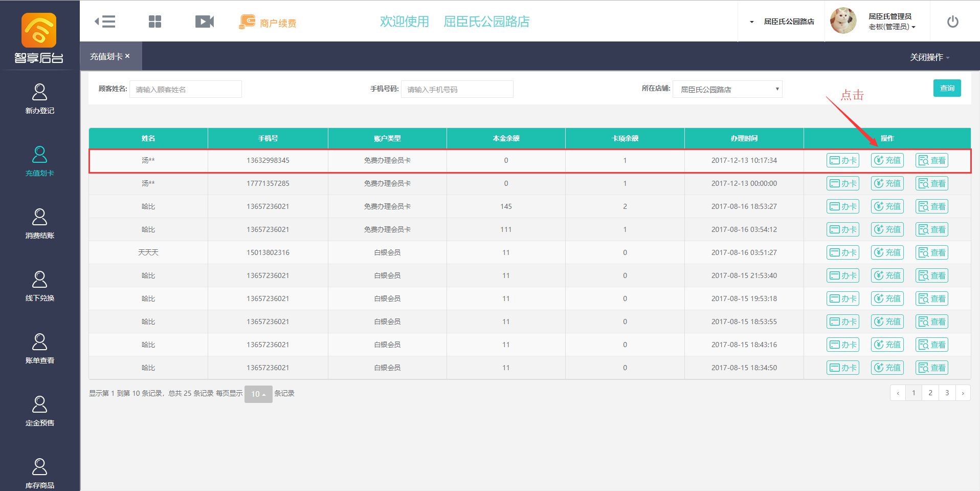This screenshot has width=980, height=491.
Task: Open the 定金预售 sidebar item
Action: click(x=40, y=411)
